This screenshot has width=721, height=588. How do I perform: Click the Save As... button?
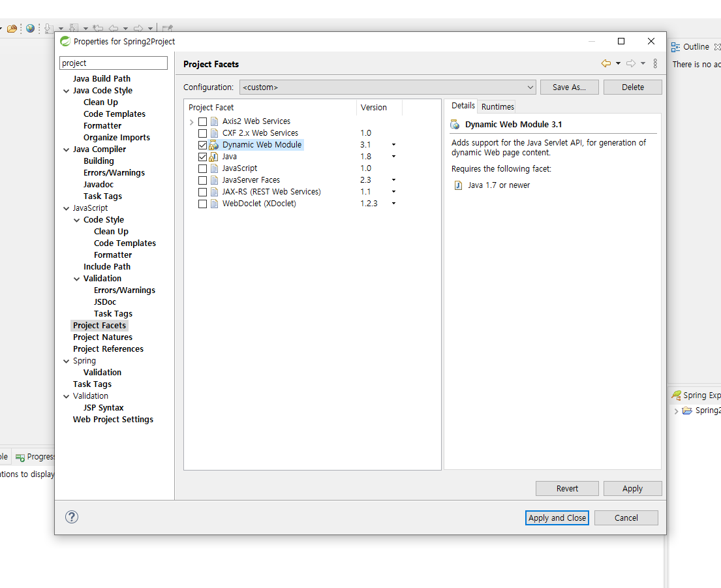(569, 87)
